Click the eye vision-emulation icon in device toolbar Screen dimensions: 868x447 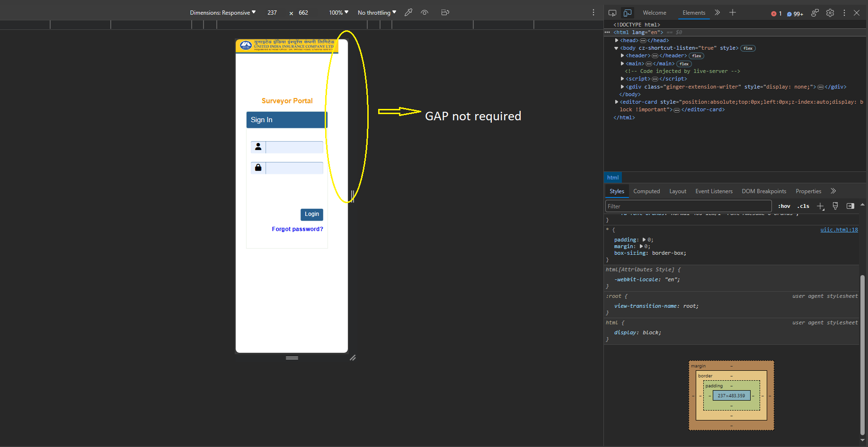425,13
